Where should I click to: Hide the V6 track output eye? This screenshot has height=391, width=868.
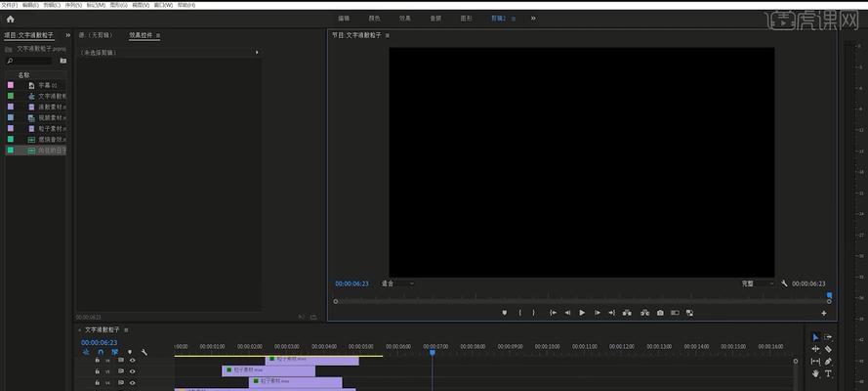click(x=133, y=360)
